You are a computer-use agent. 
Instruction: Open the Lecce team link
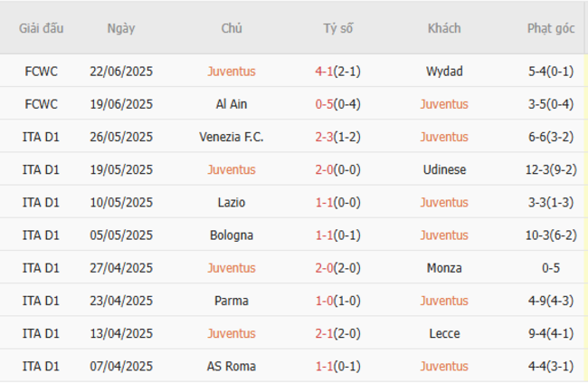[x=444, y=333]
